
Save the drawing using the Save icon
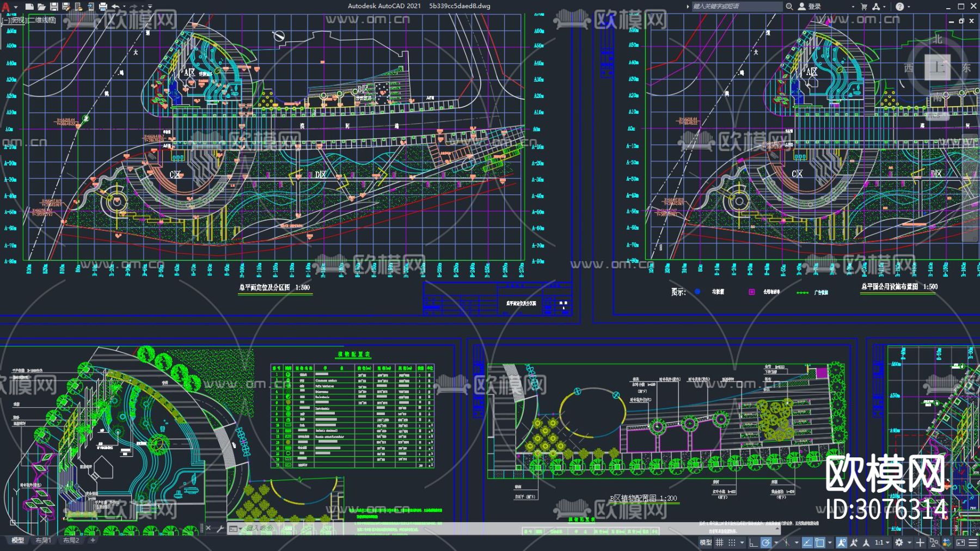pos(54,7)
